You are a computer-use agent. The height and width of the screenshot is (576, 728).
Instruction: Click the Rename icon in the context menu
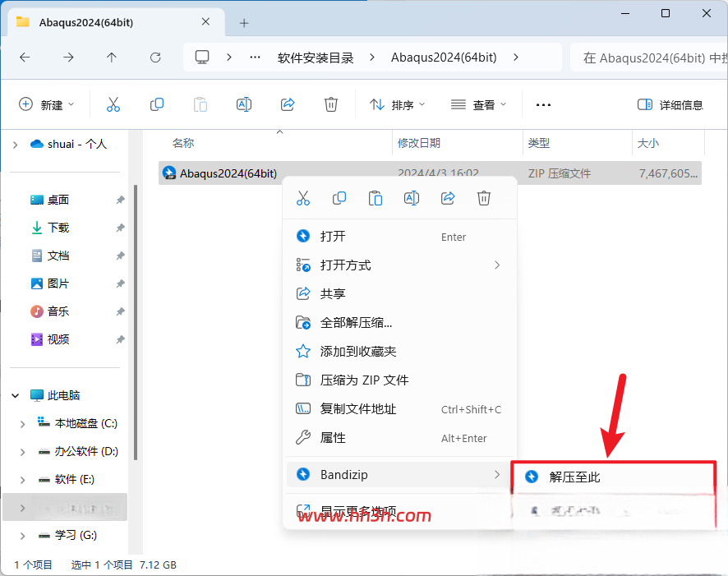click(412, 198)
